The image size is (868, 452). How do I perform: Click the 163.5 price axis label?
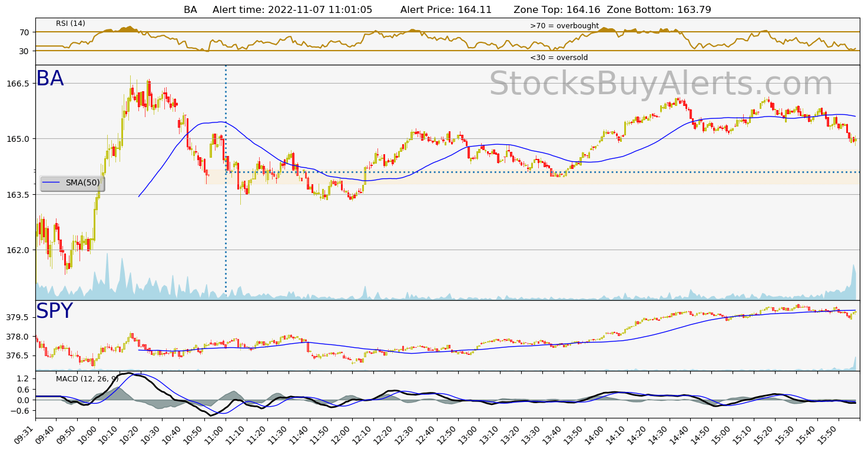18,195
